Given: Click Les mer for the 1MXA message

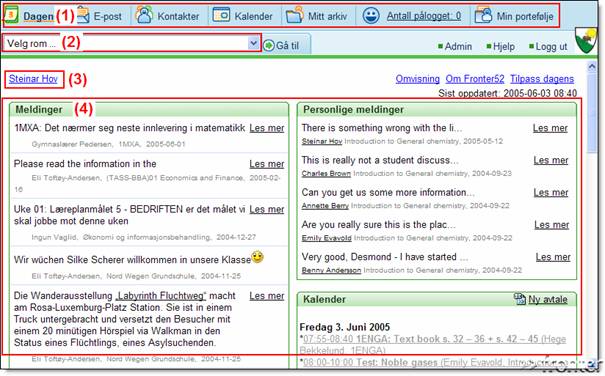Looking at the screenshot, I should pyautogui.click(x=267, y=128).
